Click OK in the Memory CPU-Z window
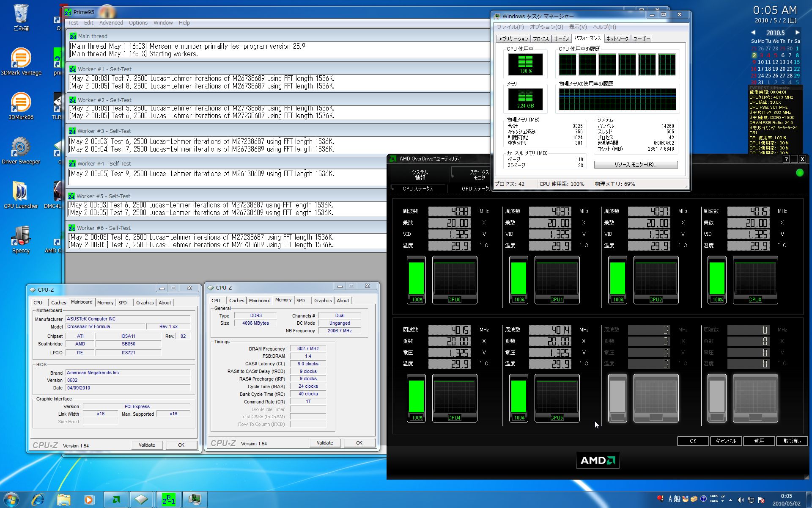 (359, 443)
